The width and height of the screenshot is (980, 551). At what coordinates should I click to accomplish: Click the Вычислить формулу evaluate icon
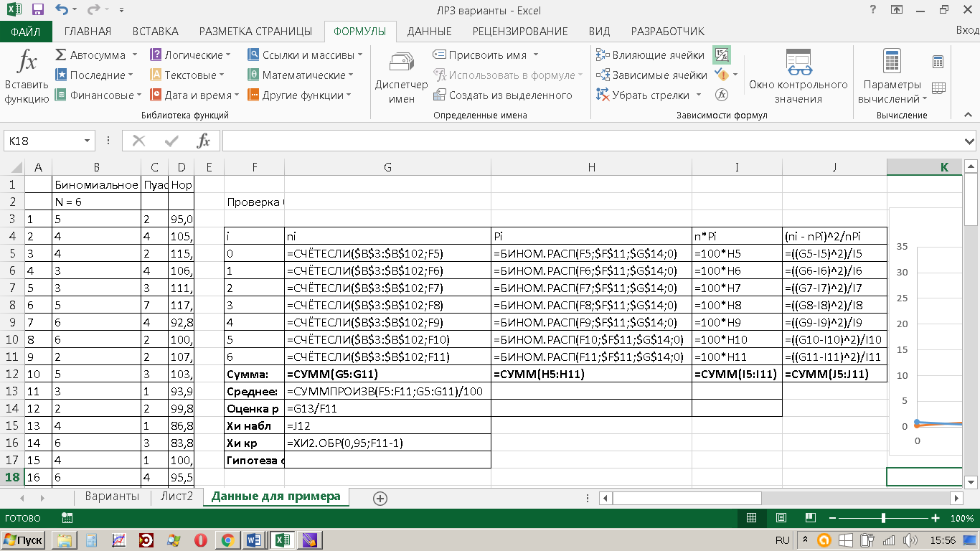pos(722,95)
